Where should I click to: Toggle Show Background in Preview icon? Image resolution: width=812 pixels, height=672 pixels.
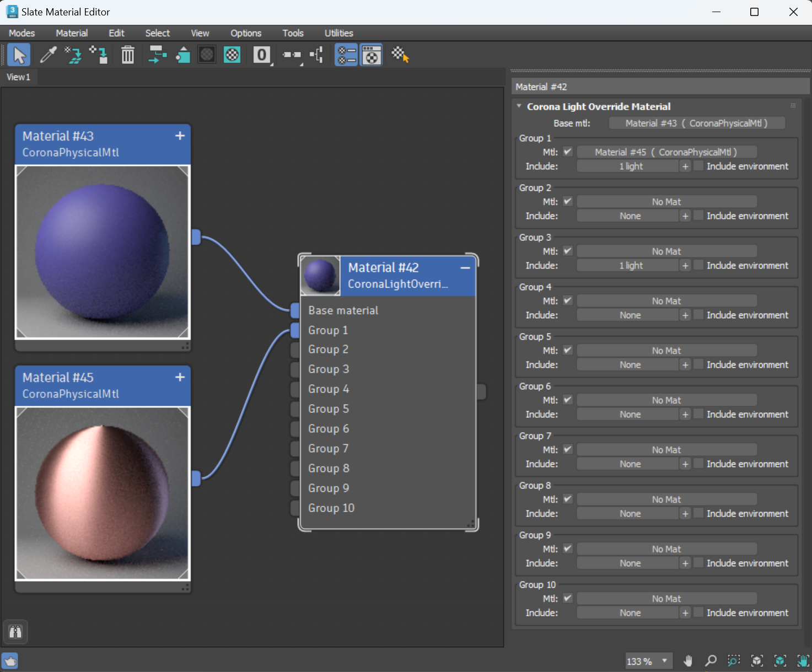232,55
